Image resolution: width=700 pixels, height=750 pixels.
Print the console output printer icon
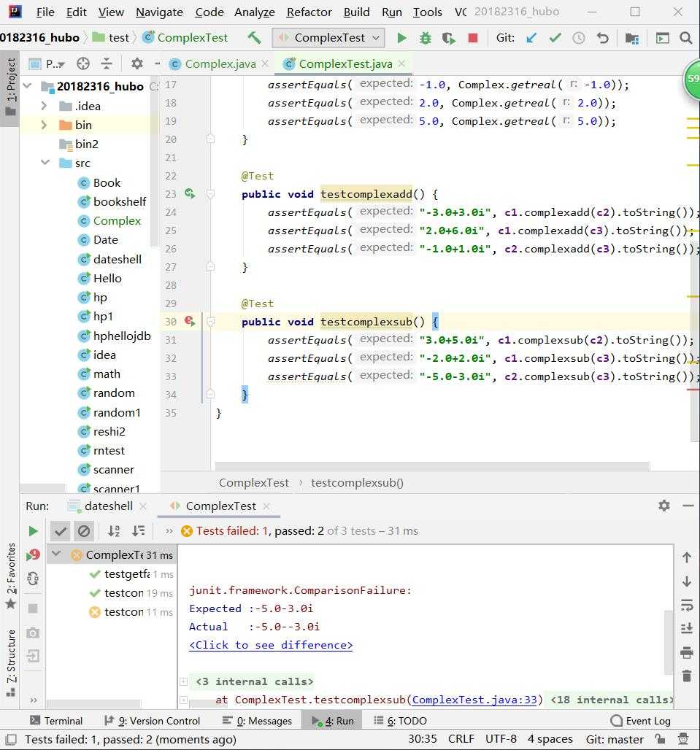[687, 652]
